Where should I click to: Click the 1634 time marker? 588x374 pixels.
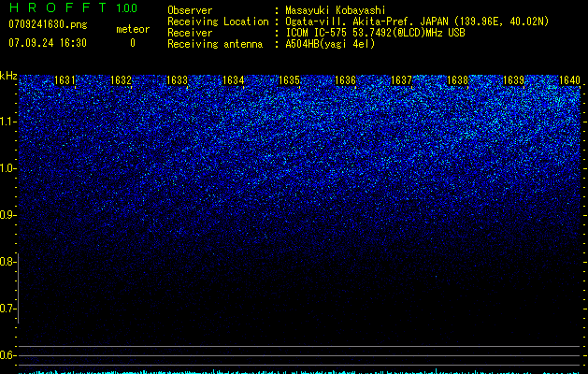[234, 80]
